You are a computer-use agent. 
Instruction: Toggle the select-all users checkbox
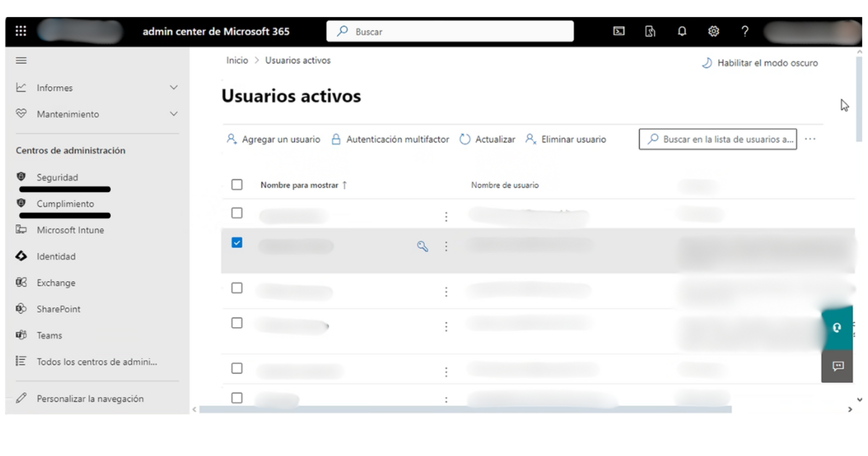pyautogui.click(x=237, y=185)
